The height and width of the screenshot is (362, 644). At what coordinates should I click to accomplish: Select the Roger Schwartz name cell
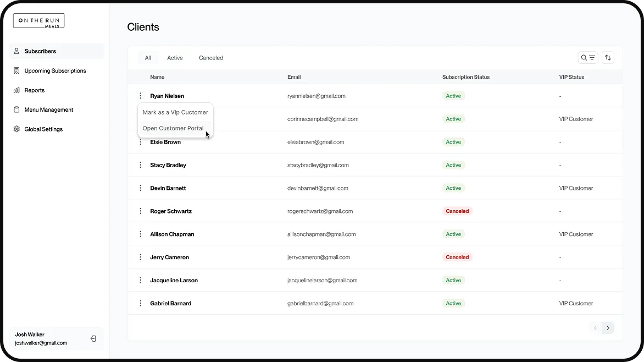coord(171,211)
